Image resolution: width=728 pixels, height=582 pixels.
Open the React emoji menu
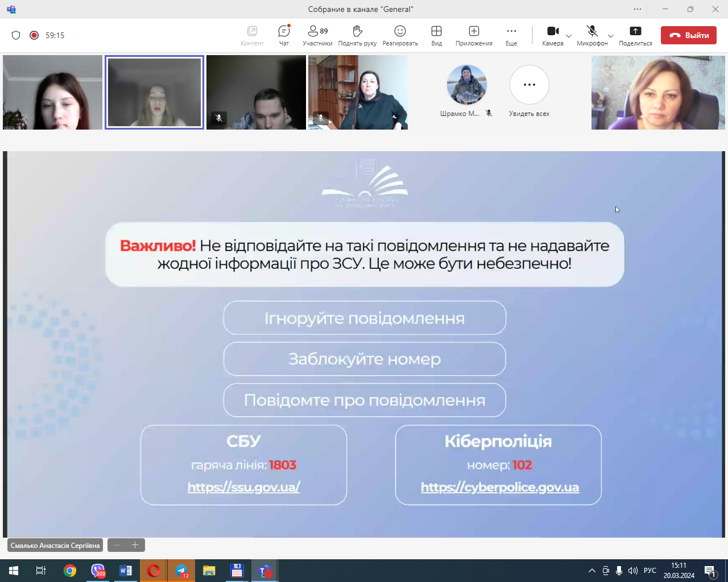400,35
